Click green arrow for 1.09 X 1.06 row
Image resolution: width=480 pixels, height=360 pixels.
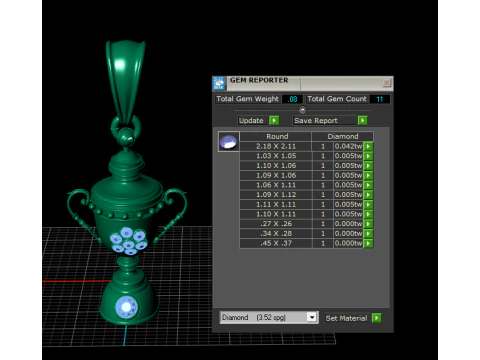pos(368,175)
